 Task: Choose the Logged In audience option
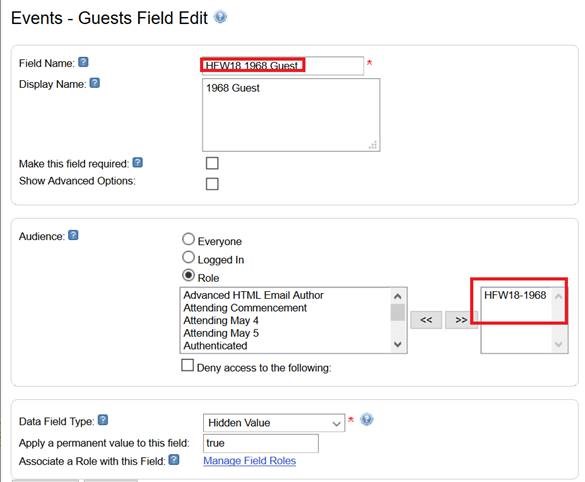pyautogui.click(x=188, y=257)
